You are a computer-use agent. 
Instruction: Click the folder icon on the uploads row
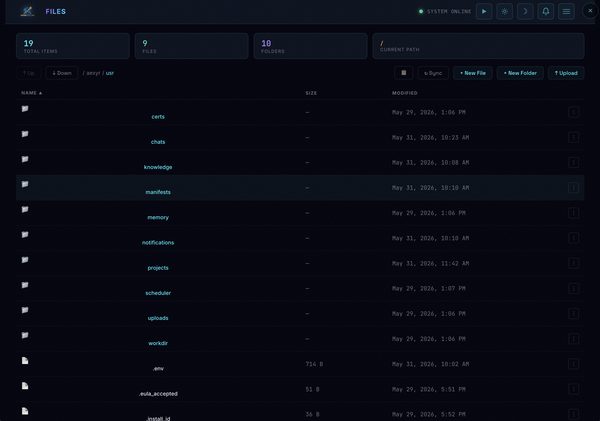[x=25, y=310]
